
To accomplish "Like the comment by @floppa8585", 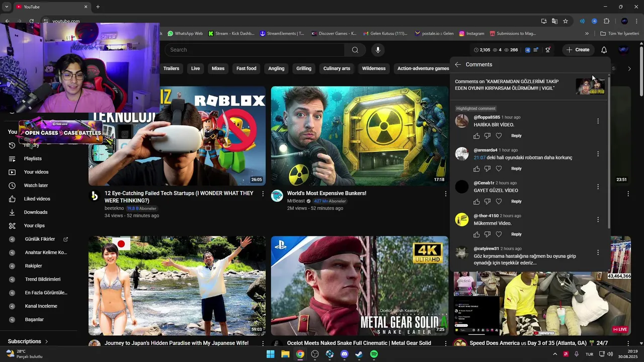I will point(476,136).
